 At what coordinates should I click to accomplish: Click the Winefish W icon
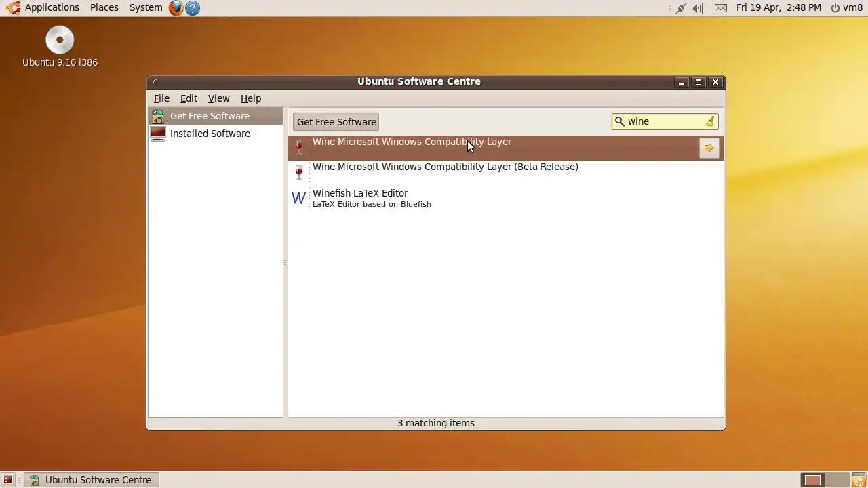pos(298,198)
